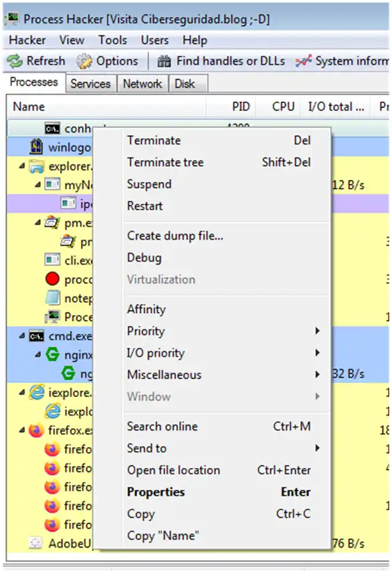Sort by the CPU column header
The height and width of the screenshot is (571, 392).
point(278,106)
